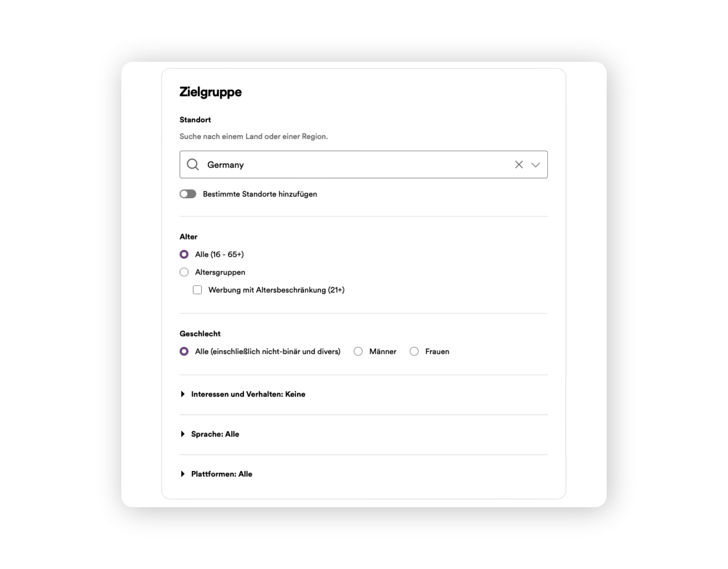Choose Männer gender option
This screenshot has width=728, height=569.
tap(358, 351)
